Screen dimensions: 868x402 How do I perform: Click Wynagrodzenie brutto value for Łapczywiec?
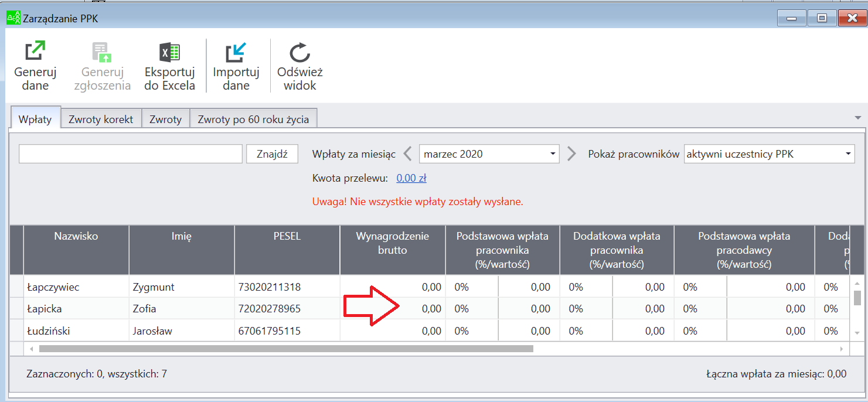[393, 287]
